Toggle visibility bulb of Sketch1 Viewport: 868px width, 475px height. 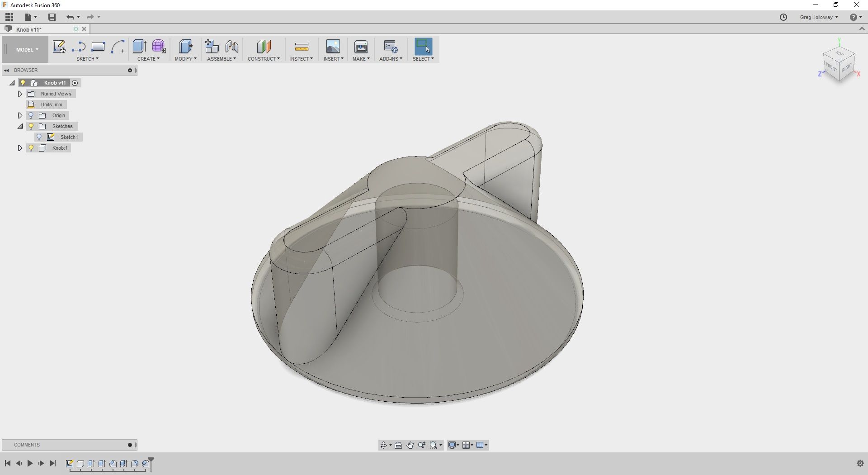(39, 137)
